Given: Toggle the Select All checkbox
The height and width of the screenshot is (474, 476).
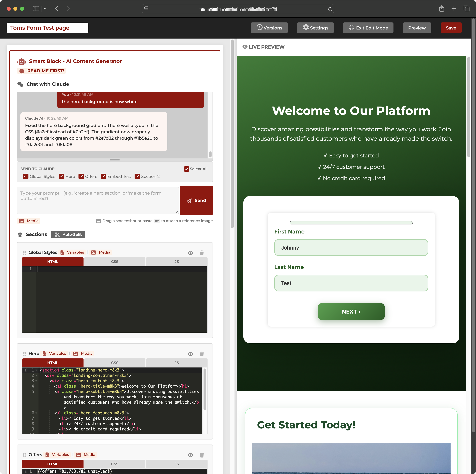Looking at the screenshot, I should (186, 169).
